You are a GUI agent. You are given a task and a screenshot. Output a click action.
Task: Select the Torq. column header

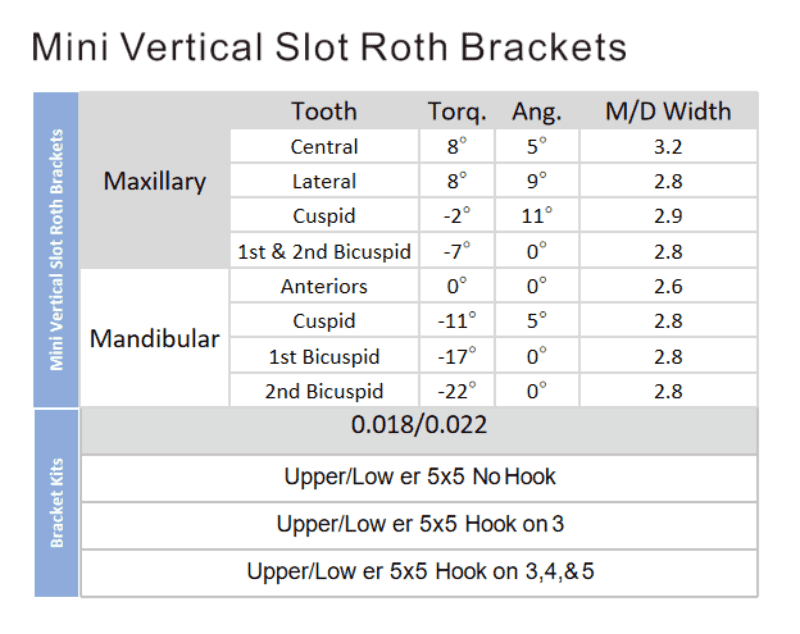coord(457,111)
